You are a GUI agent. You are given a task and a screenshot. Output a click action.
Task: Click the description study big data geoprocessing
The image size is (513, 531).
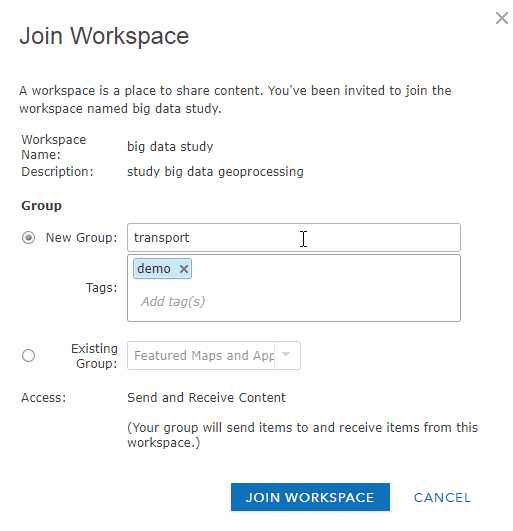tap(215, 172)
